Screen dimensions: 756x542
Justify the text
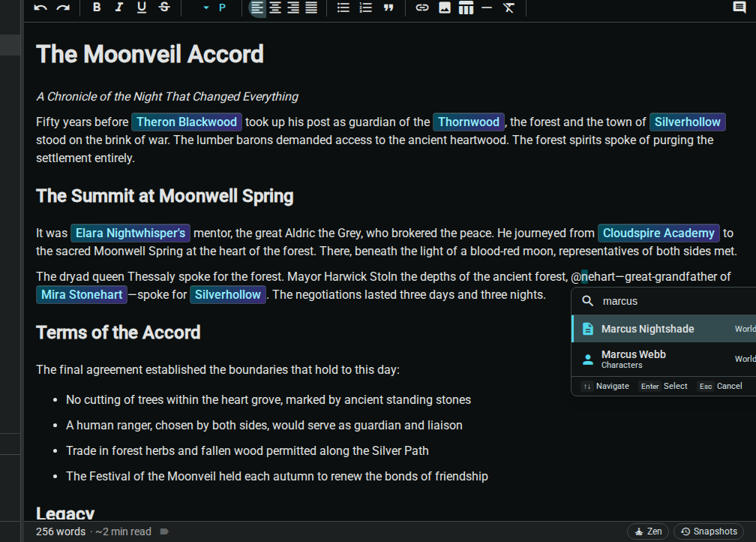pos(311,8)
